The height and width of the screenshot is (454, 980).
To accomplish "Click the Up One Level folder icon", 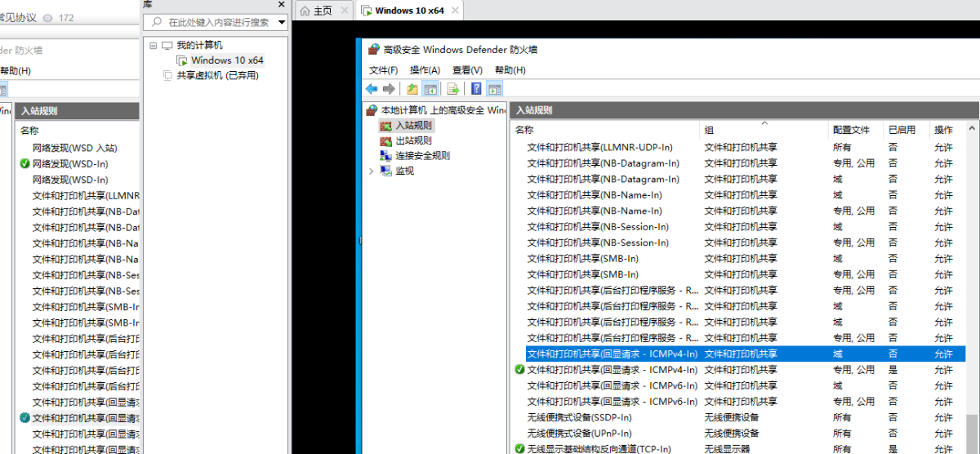I will tap(412, 89).
